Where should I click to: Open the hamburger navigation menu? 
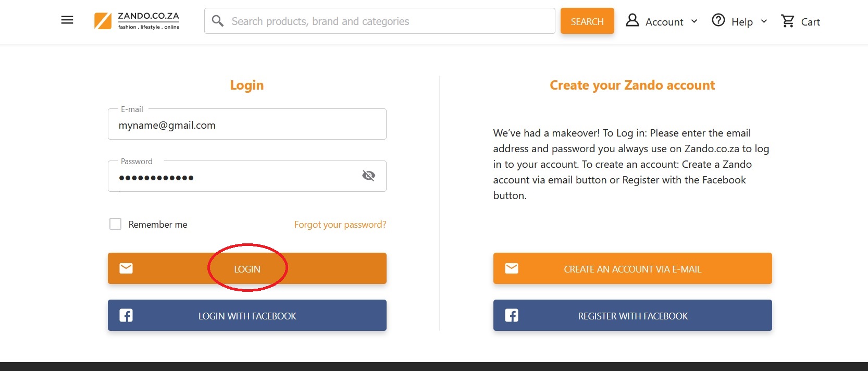(x=67, y=20)
